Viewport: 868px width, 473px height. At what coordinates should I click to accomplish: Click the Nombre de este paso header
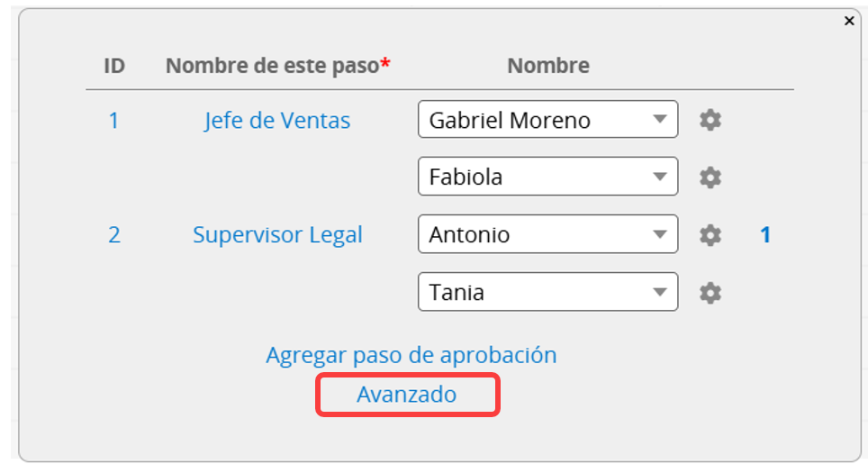pyautogui.click(x=273, y=66)
